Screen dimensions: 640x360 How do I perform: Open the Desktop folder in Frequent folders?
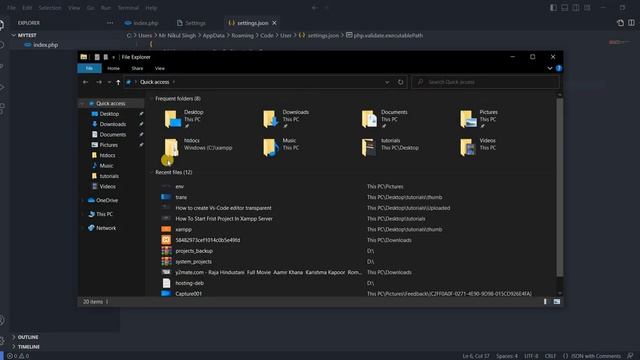(x=184, y=118)
